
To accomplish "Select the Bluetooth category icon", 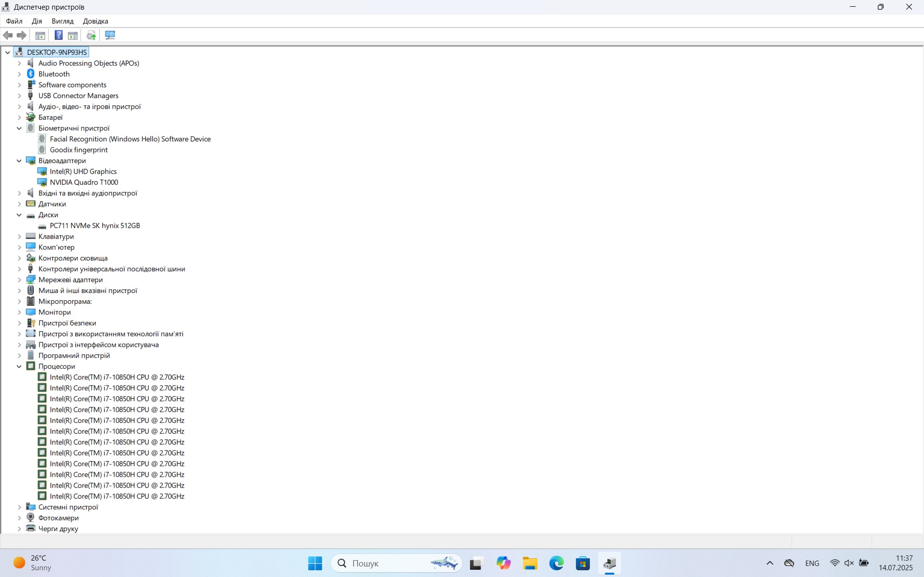I will tap(30, 74).
